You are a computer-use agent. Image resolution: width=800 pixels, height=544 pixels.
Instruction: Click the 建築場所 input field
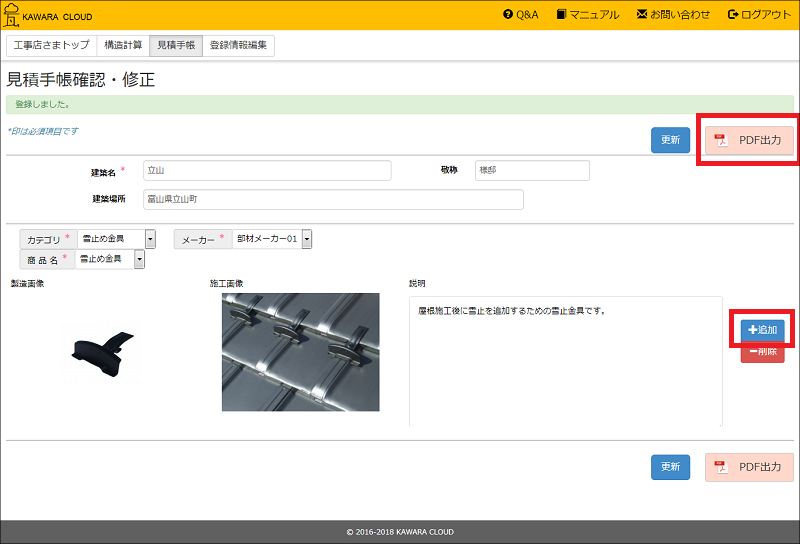pyautogui.click(x=332, y=200)
